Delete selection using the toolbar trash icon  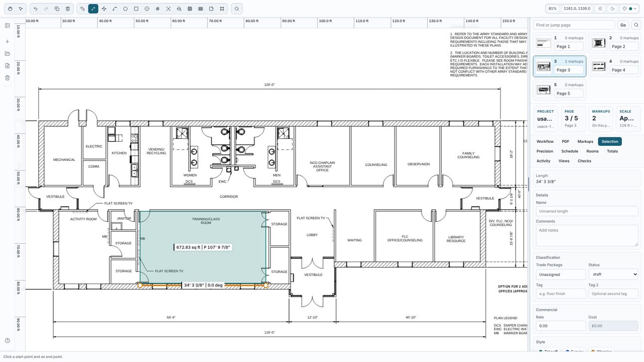coord(68,9)
